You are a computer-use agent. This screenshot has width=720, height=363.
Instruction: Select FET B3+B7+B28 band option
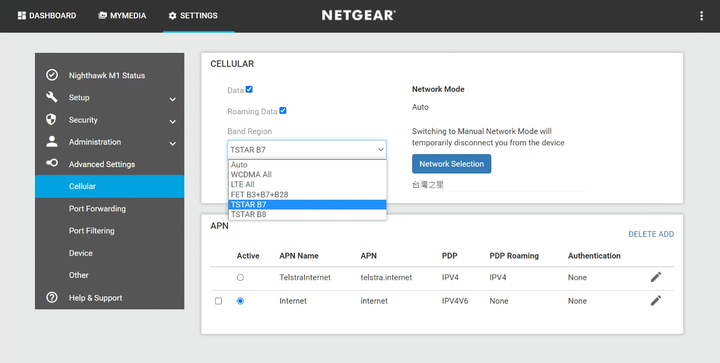307,195
